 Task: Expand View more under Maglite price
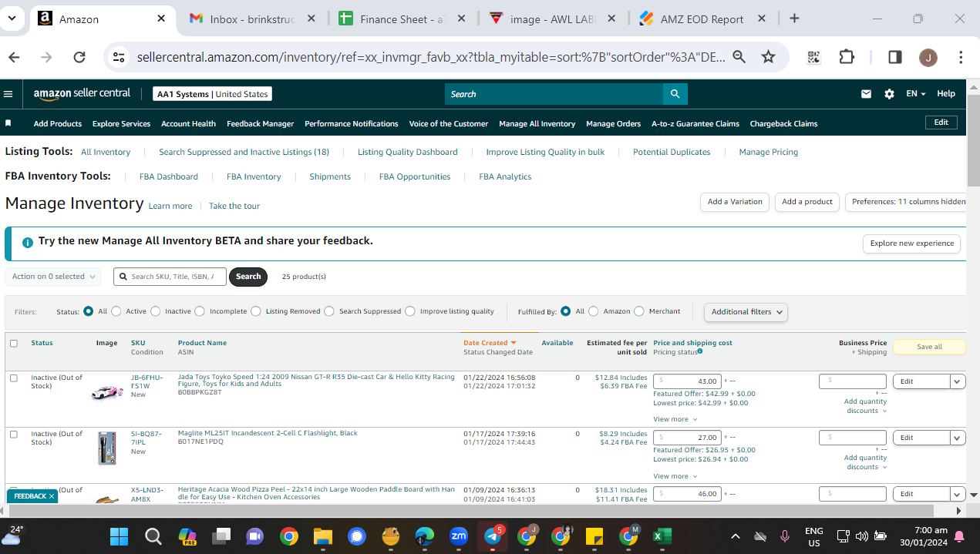tap(675, 476)
